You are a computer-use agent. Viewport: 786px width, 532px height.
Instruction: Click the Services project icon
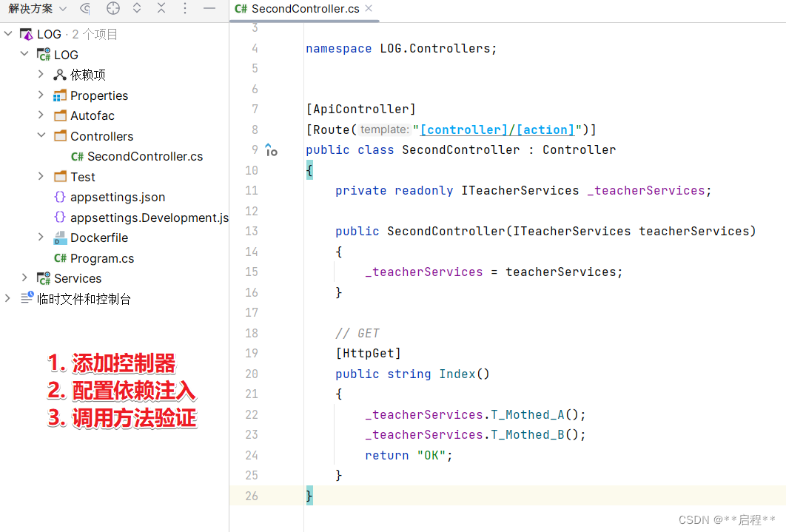44,278
